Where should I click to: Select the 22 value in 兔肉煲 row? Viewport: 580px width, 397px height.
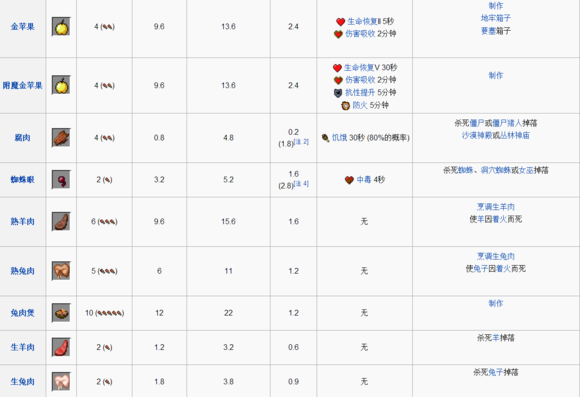coord(228,313)
